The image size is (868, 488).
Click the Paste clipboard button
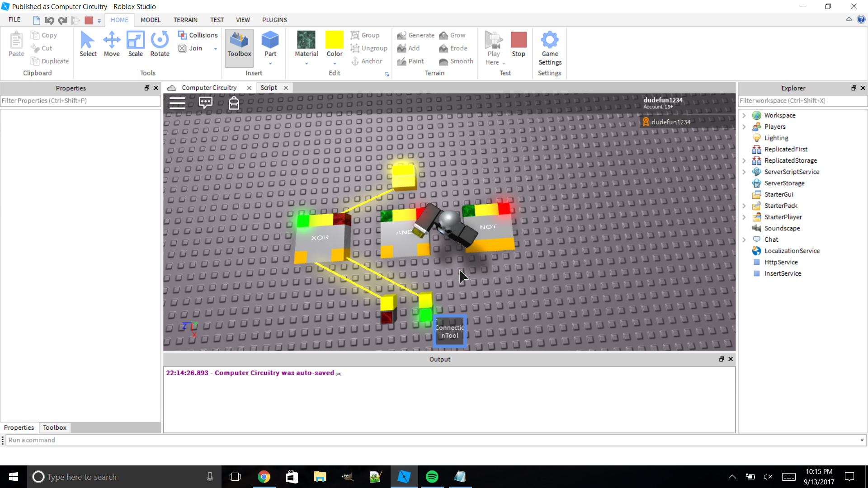16,44
